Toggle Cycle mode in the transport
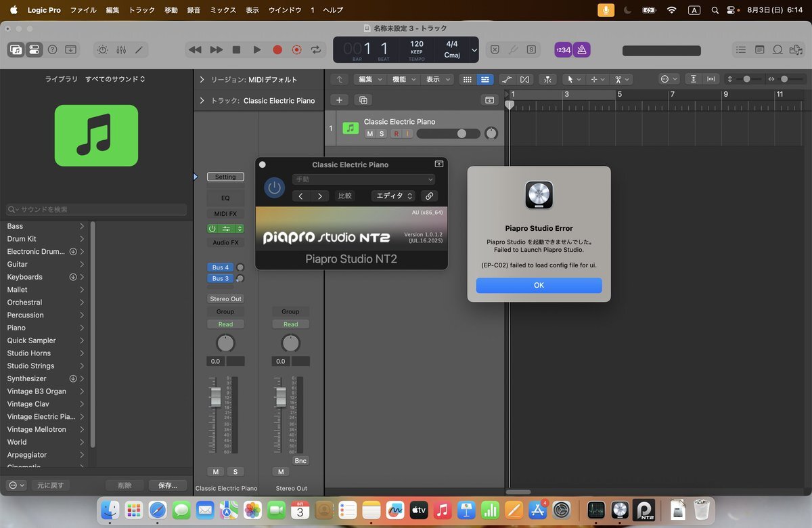 point(316,50)
